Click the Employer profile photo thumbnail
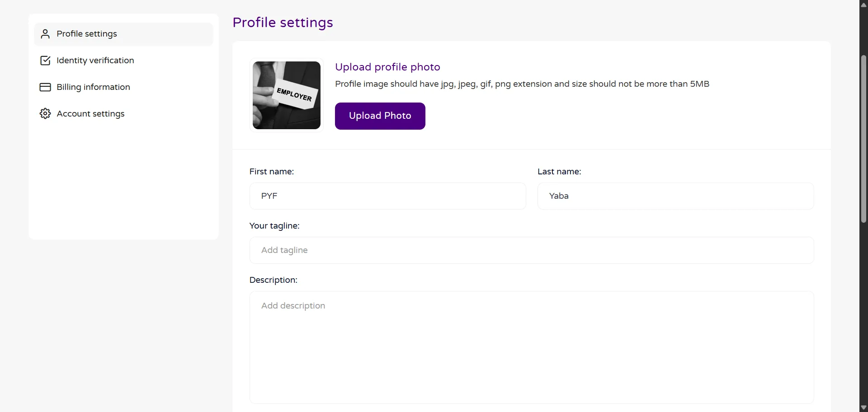 [x=287, y=95]
